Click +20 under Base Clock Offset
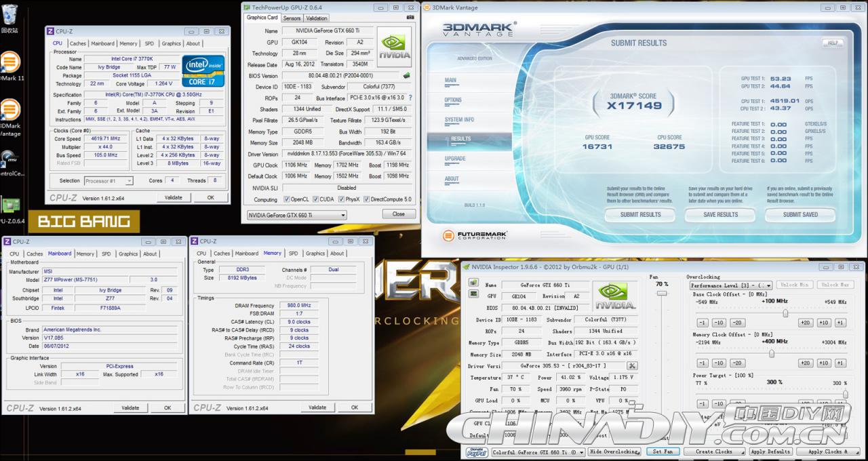Screen dimensions: 868x461 click(x=805, y=323)
